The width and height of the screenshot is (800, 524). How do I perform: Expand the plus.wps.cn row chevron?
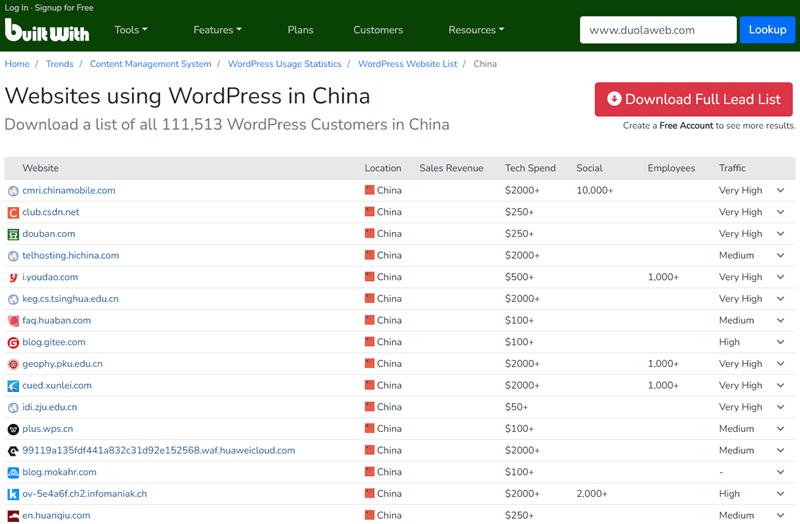781,429
